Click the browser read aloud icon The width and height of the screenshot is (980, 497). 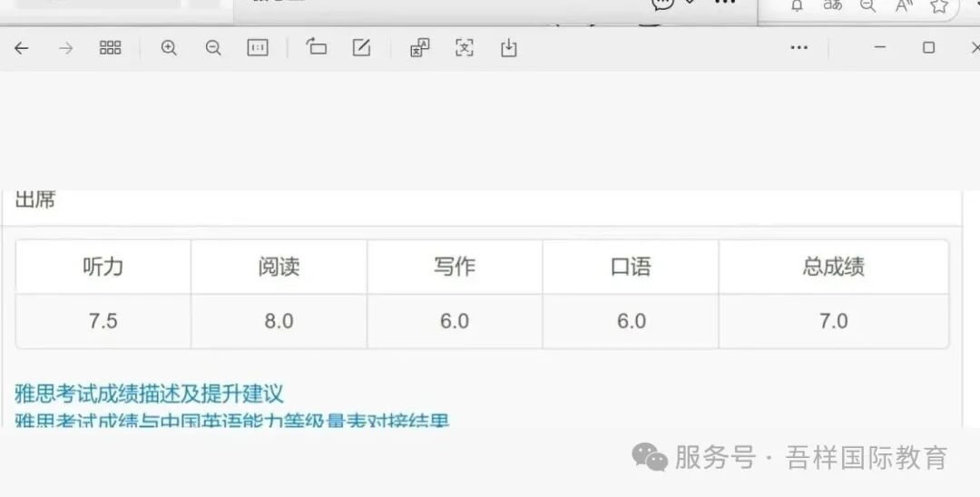click(x=903, y=6)
